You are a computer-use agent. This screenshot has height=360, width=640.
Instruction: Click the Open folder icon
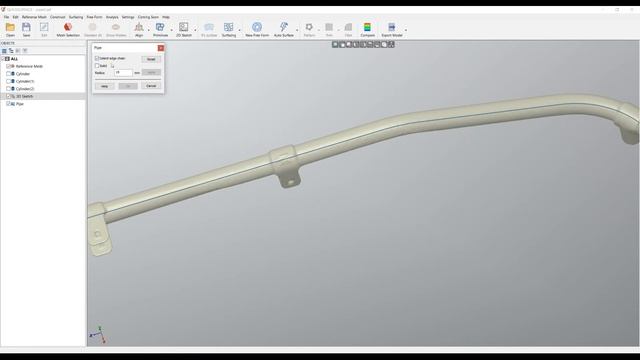point(10,27)
